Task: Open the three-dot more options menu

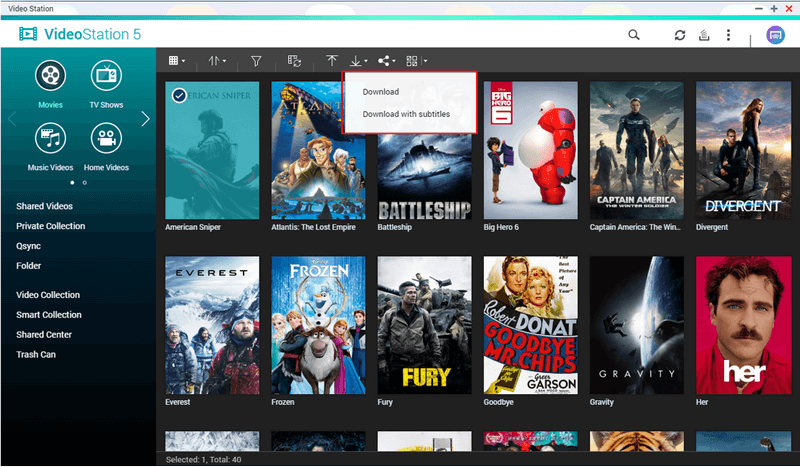Action: [728, 35]
